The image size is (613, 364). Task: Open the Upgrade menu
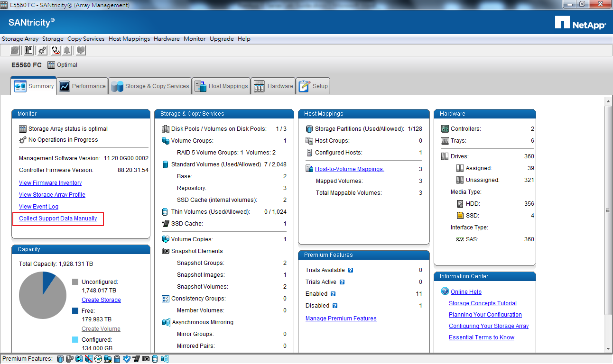pyautogui.click(x=222, y=39)
